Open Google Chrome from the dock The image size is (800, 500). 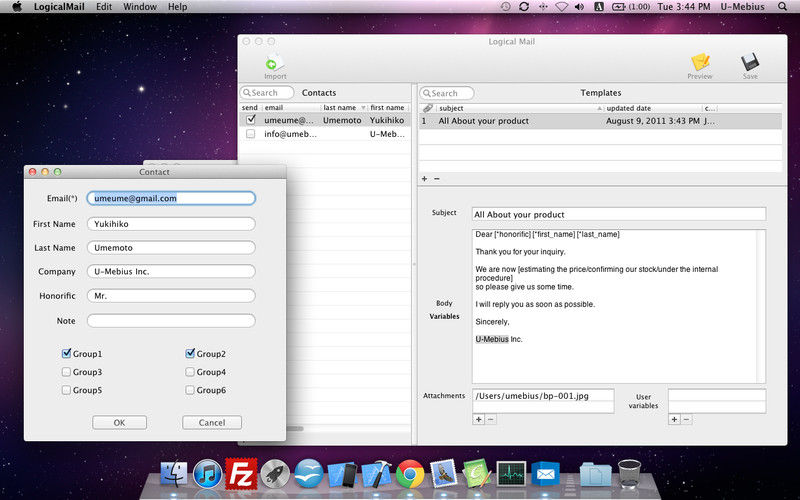[410, 474]
